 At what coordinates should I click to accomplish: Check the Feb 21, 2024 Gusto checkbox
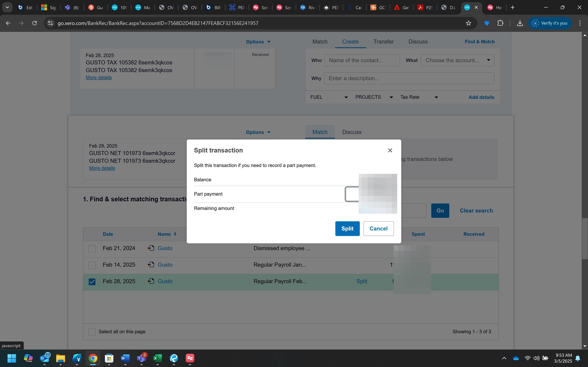(92, 248)
